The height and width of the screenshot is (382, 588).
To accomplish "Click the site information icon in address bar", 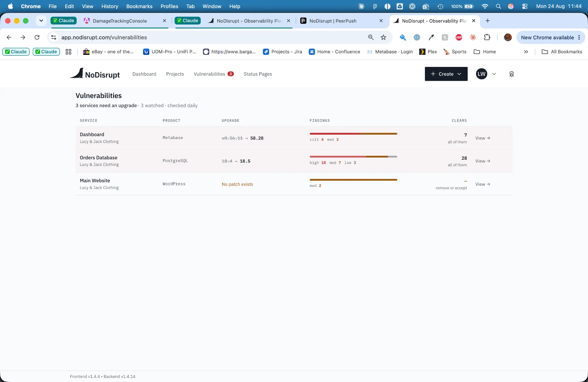I will (54, 37).
